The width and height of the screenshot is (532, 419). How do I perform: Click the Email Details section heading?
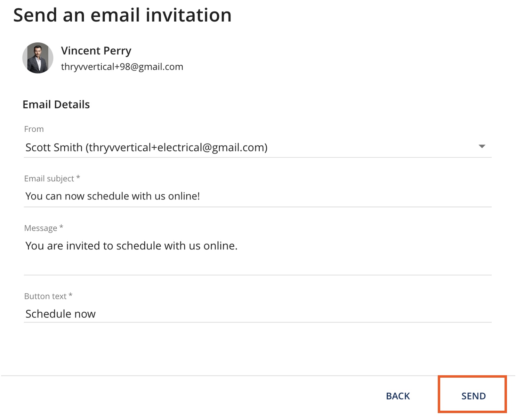point(56,105)
